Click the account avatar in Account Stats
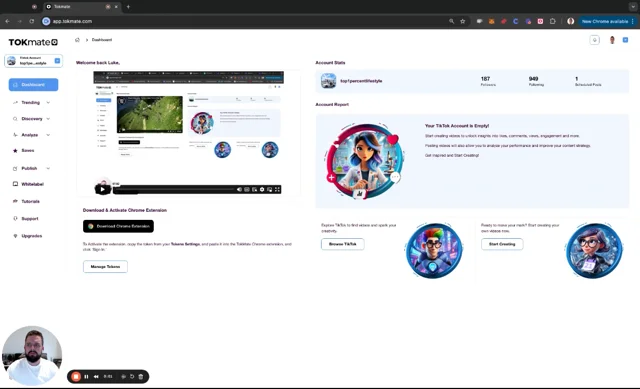The image size is (640, 389). pyautogui.click(x=328, y=81)
